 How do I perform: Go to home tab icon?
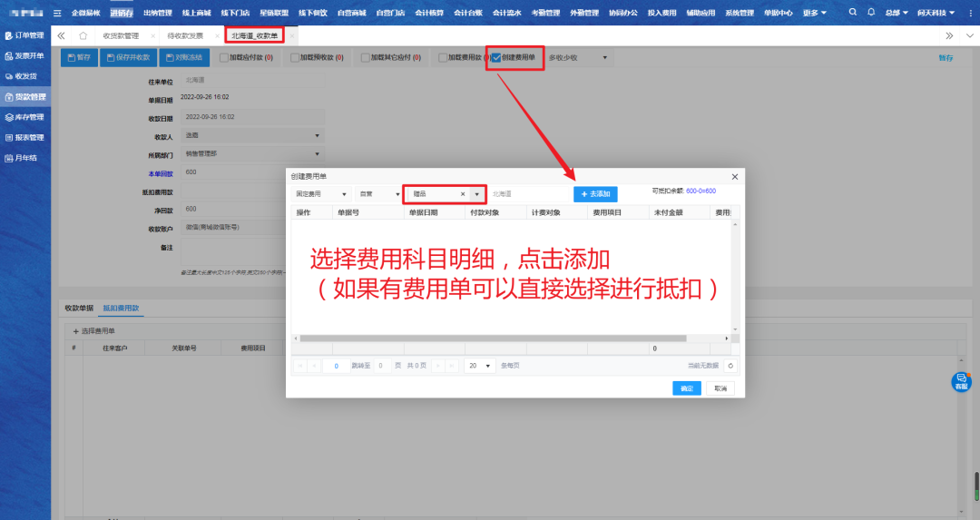(x=83, y=35)
